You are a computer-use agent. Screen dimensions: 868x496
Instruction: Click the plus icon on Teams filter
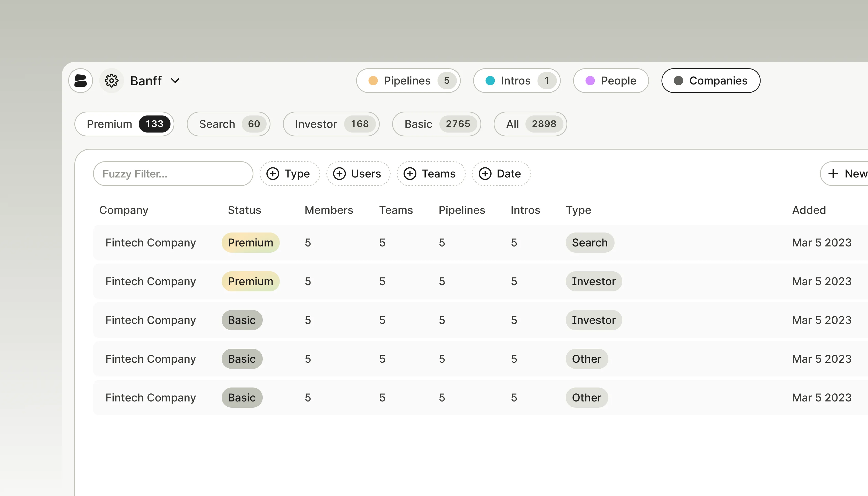(x=410, y=174)
